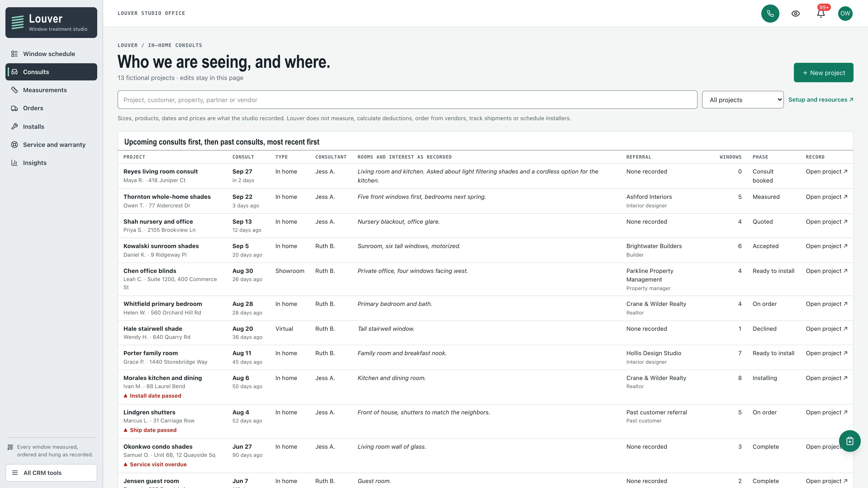Viewport: 868px width, 488px height.
Task: Open project for Reyes living room consult
Action: tap(826, 171)
